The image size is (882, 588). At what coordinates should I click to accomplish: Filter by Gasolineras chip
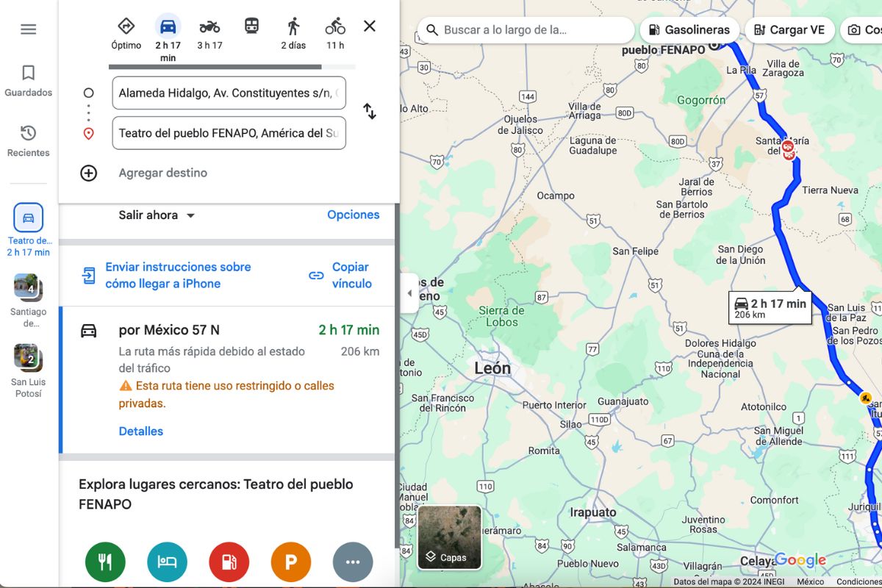click(689, 30)
